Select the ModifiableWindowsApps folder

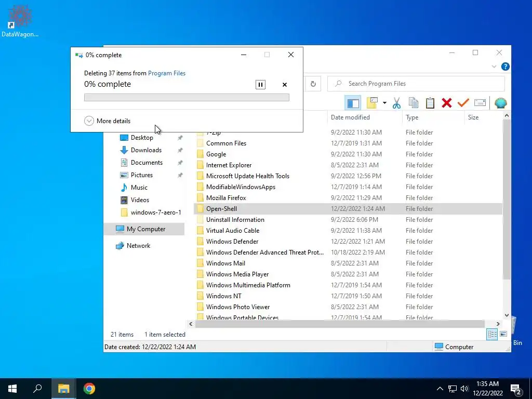coord(241,187)
